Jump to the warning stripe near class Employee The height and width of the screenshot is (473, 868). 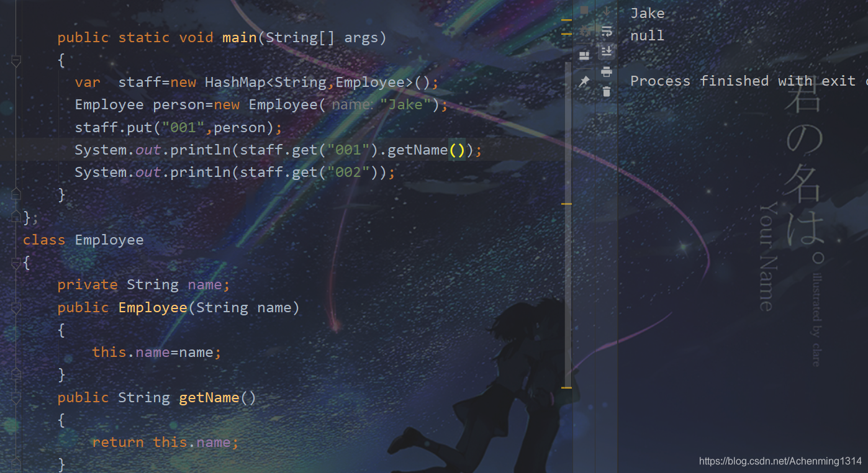pyautogui.click(x=566, y=203)
